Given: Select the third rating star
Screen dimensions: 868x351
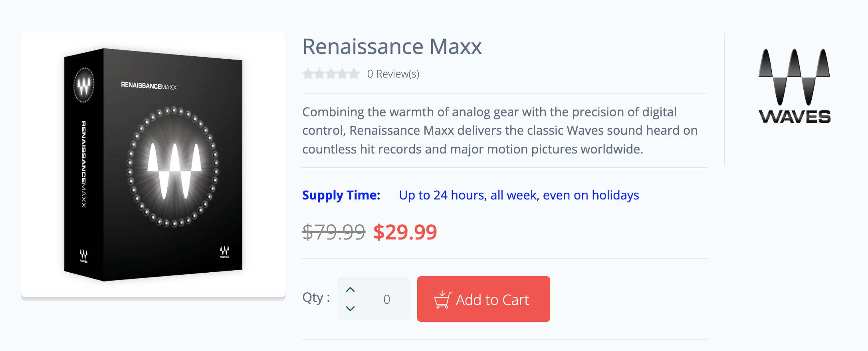Looking at the screenshot, I should click(x=331, y=74).
